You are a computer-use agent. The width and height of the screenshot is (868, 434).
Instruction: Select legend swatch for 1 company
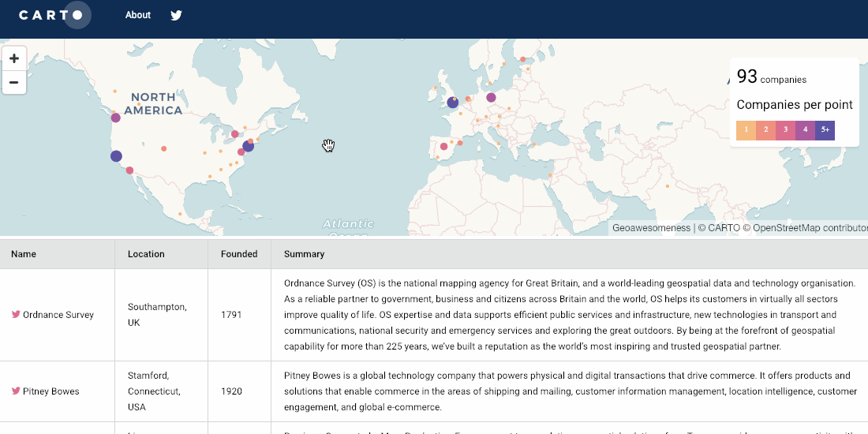746,130
